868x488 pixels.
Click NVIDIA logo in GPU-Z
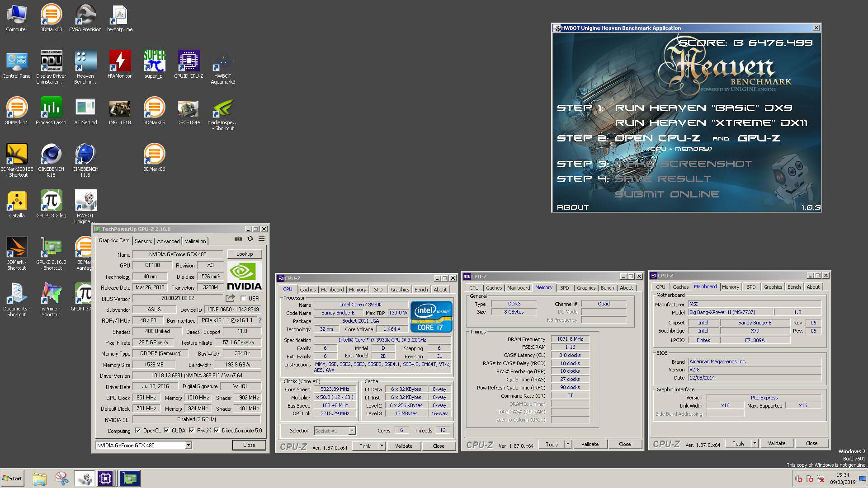click(x=244, y=276)
